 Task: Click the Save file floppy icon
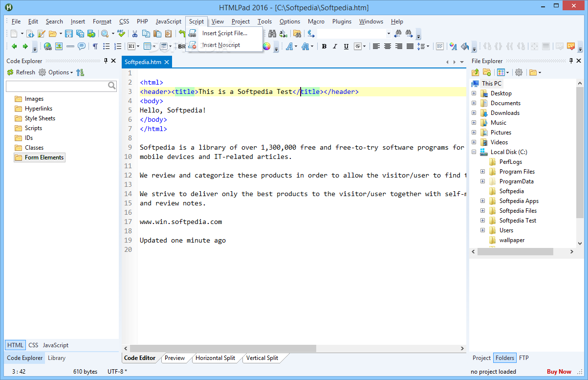(x=69, y=34)
